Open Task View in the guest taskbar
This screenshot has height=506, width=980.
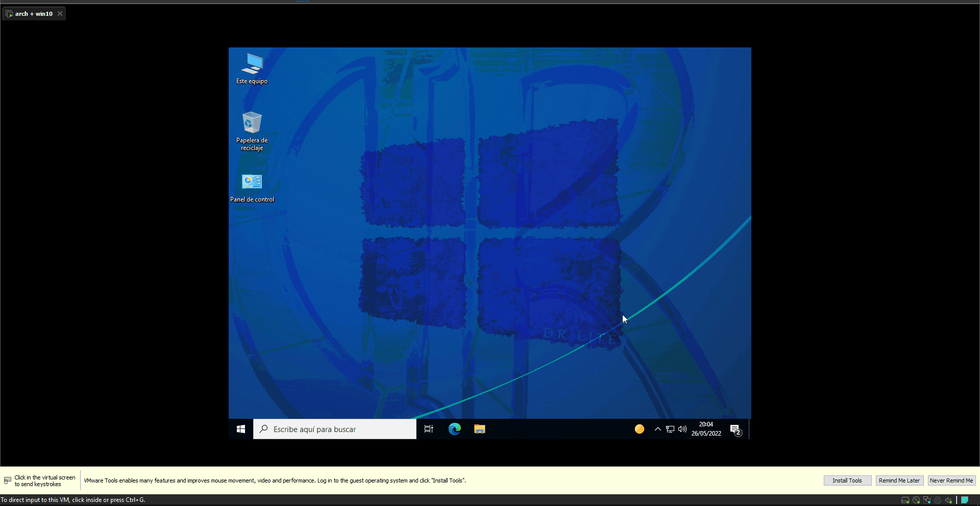coord(429,429)
